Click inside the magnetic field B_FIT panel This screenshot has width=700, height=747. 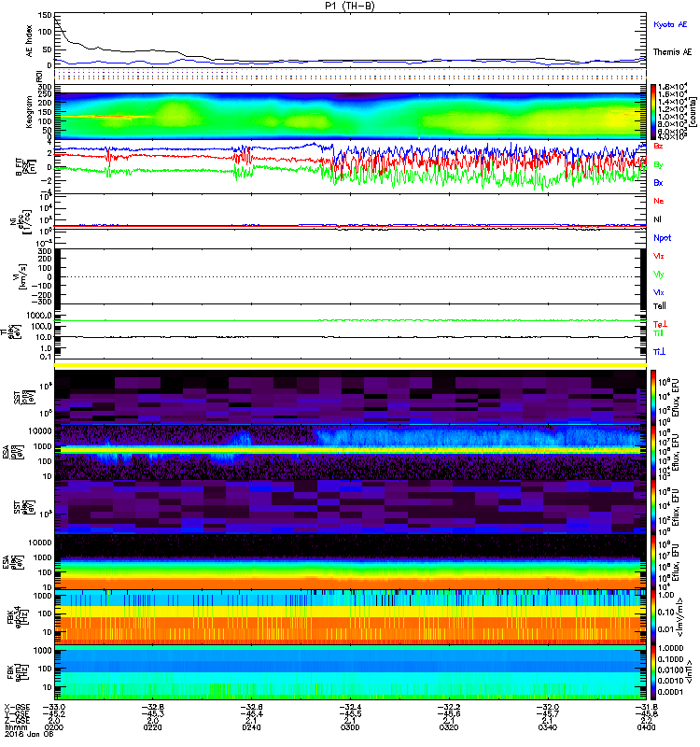pos(350,167)
